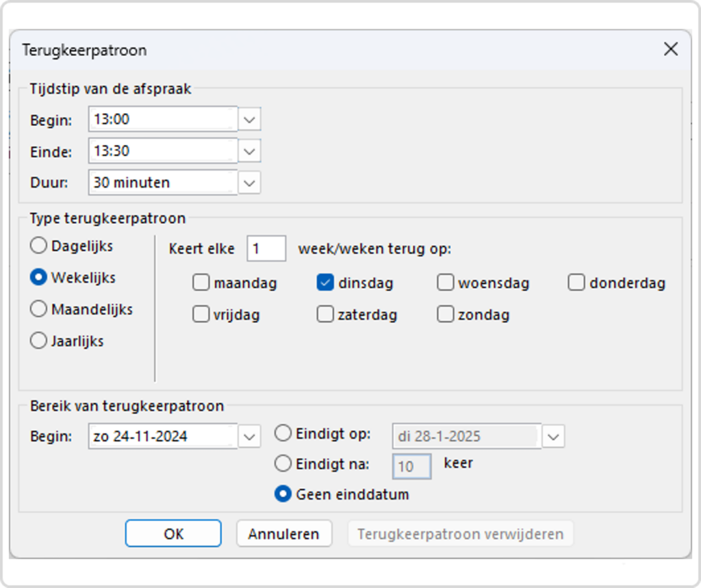Choose the Maandelijks recurrence option
This screenshot has width=701, height=588.
point(39,309)
